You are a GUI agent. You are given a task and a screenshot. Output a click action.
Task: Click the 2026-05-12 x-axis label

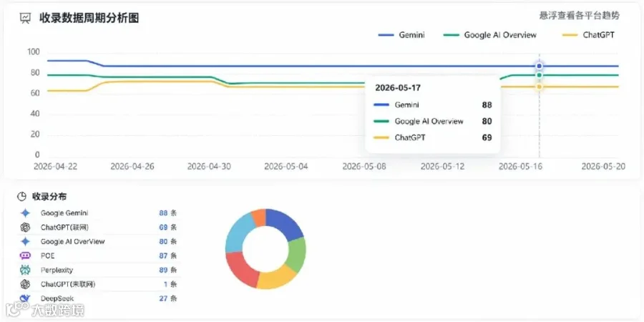coord(442,166)
